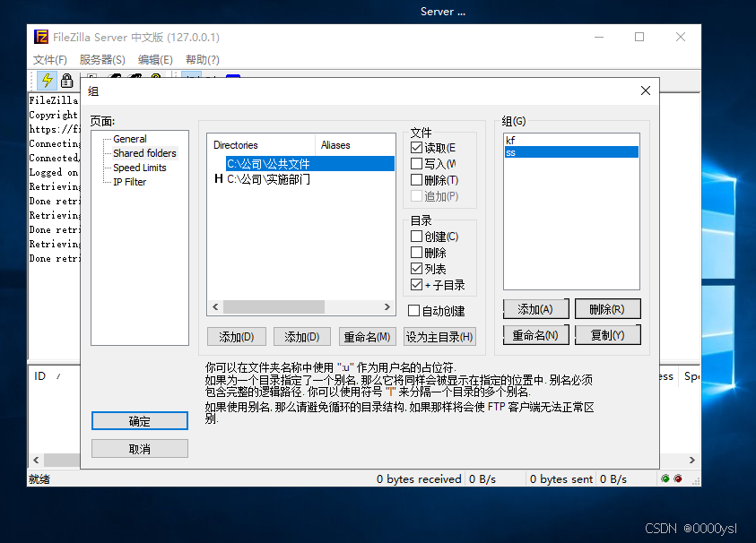756x543 pixels.
Task: Minimize the FileZilla Server window
Action: [599, 37]
